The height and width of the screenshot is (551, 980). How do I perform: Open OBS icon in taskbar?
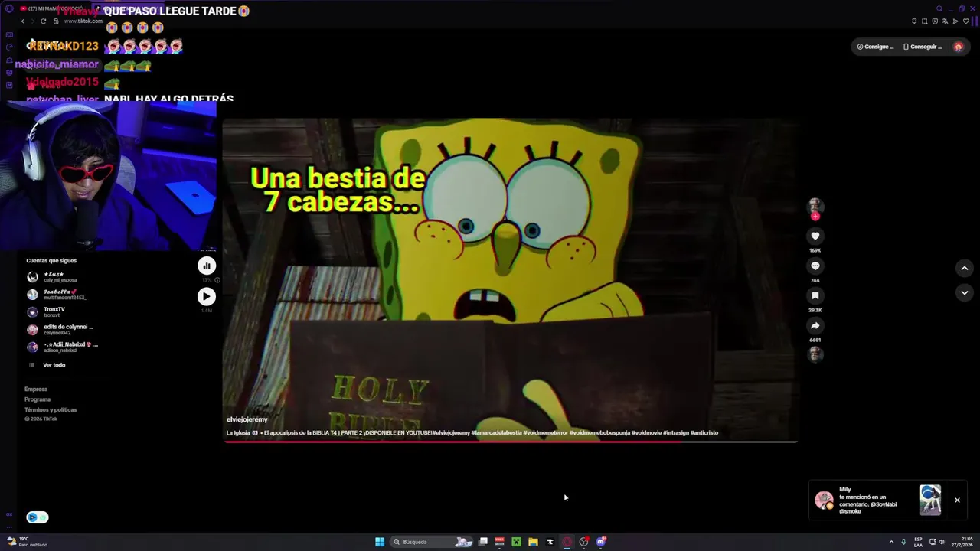(x=584, y=542)
